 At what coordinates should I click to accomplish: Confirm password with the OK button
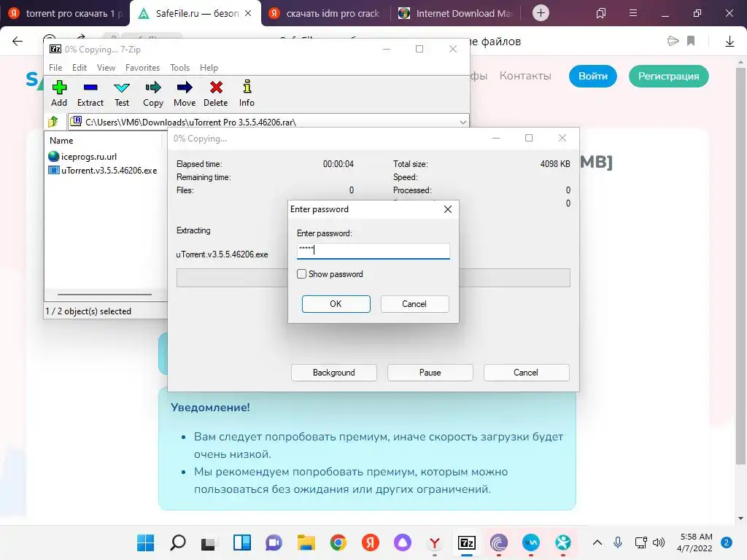coord(336,304)
